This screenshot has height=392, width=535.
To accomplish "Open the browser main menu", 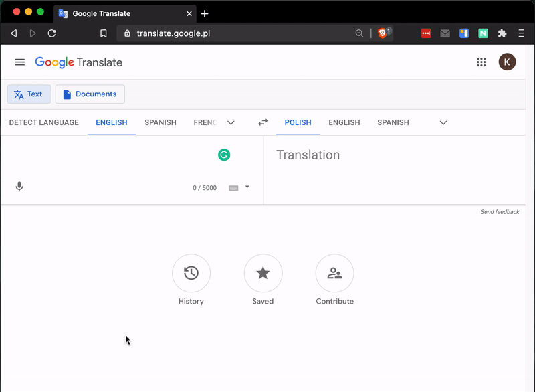I will pos(521,33).
